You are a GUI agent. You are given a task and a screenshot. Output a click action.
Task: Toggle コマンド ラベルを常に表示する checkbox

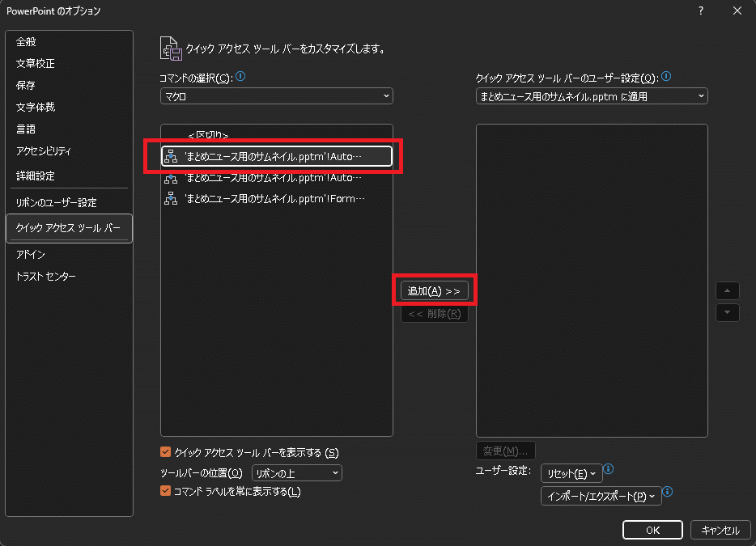pyautogui.click(x=165, y=491)
